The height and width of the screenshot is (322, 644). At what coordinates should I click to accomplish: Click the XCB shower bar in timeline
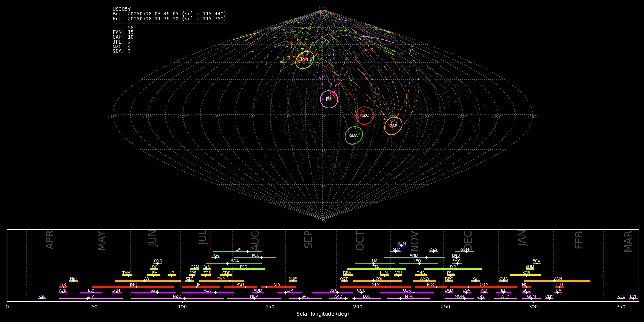coord(525,275)
